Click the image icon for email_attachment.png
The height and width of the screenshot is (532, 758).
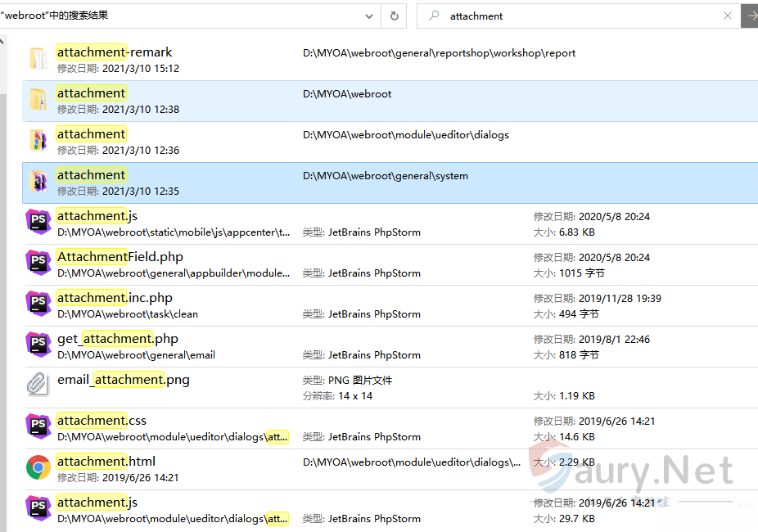(x=35, y=385)
